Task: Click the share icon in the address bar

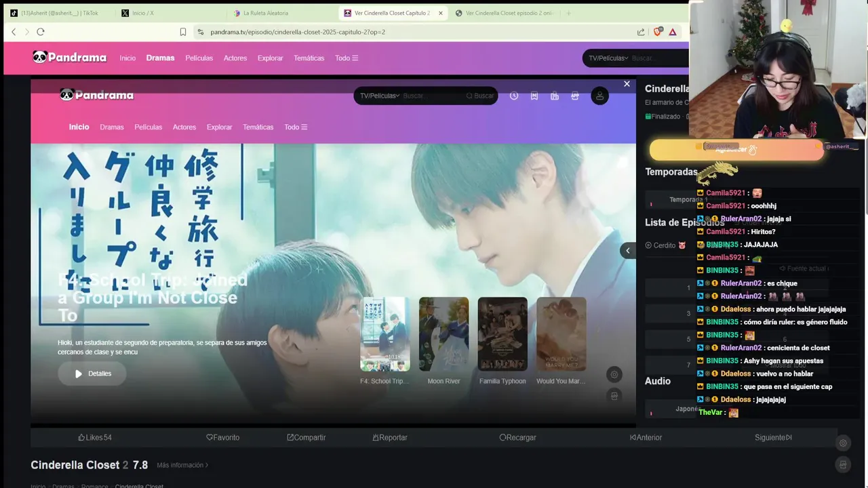Action: click(x=641, y=32)
